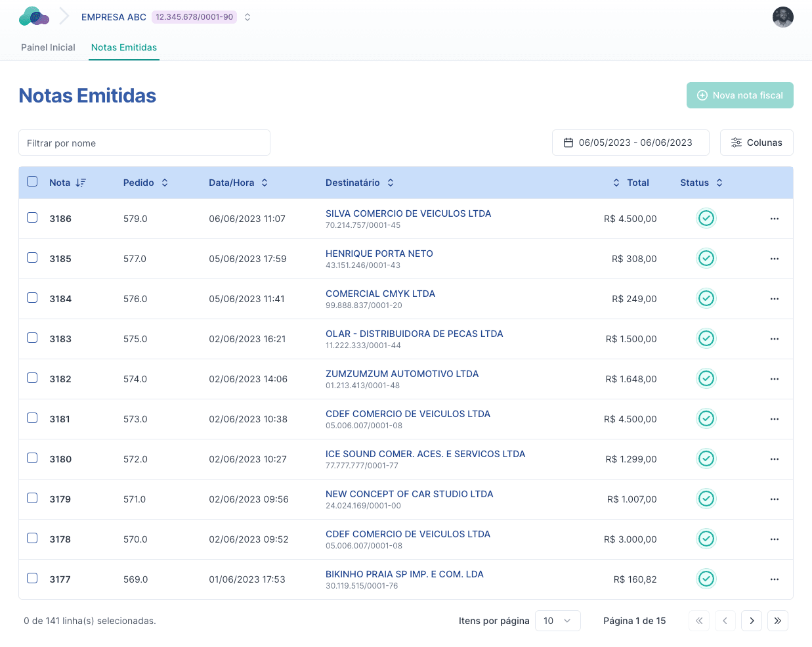Image resolution: width=812 pixels, height=647 pixels.
Task: Open the actions menu for nota 3177
Action: pos(774,579)
